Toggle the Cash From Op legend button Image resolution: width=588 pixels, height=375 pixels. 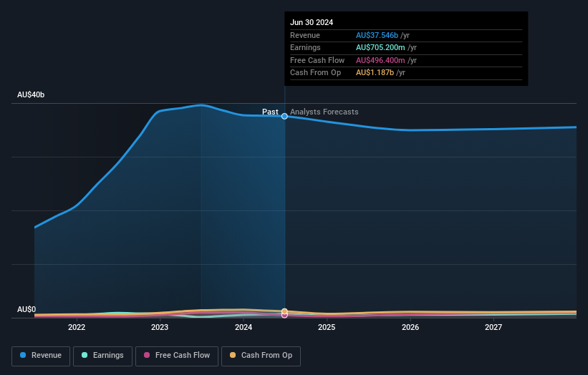point(261,356)
